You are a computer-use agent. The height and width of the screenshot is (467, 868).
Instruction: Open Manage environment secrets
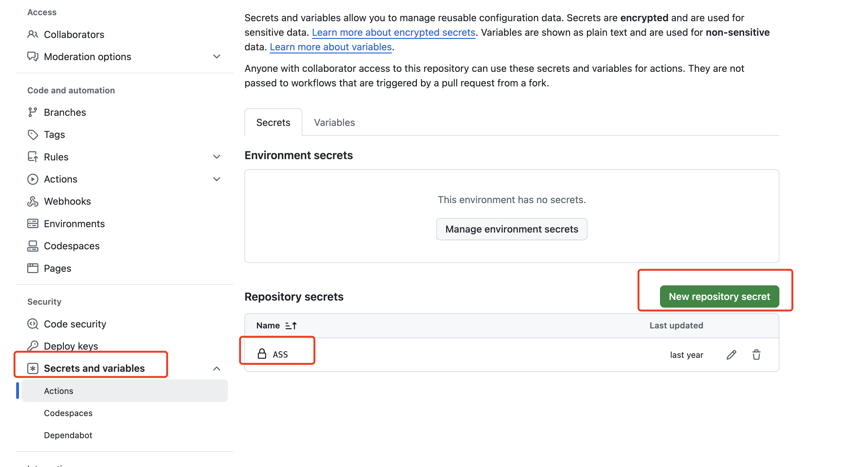click(x=511, y=229)
